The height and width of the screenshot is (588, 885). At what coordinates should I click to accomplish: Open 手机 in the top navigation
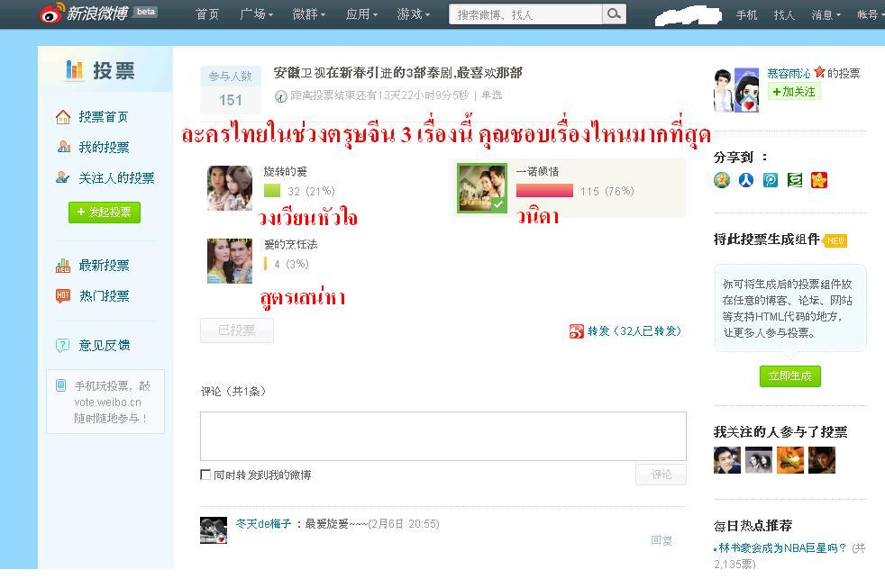coord(746,14)
